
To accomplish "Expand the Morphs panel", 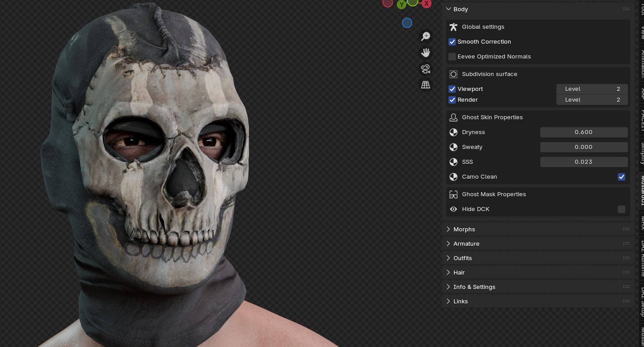I will coord(464,229).
